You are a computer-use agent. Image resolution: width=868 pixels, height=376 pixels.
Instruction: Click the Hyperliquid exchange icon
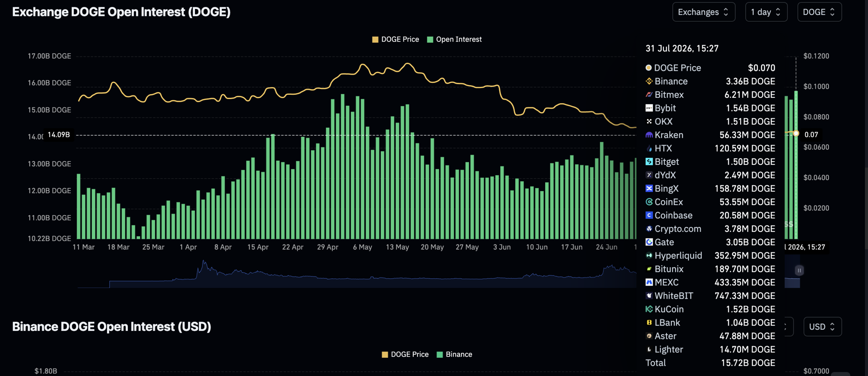tap(649, 255)
